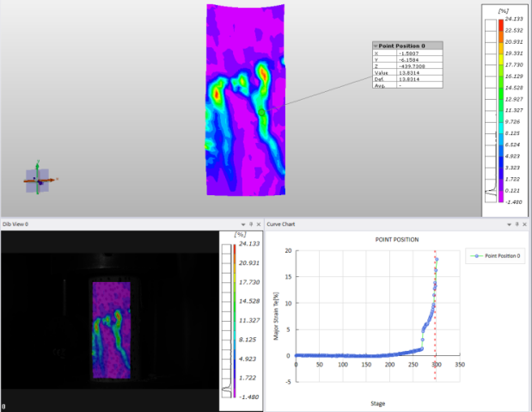This screenshot has width=532, height=412.
Task: Collapse the Point Position 0 info box
Action: pos(376,46)
